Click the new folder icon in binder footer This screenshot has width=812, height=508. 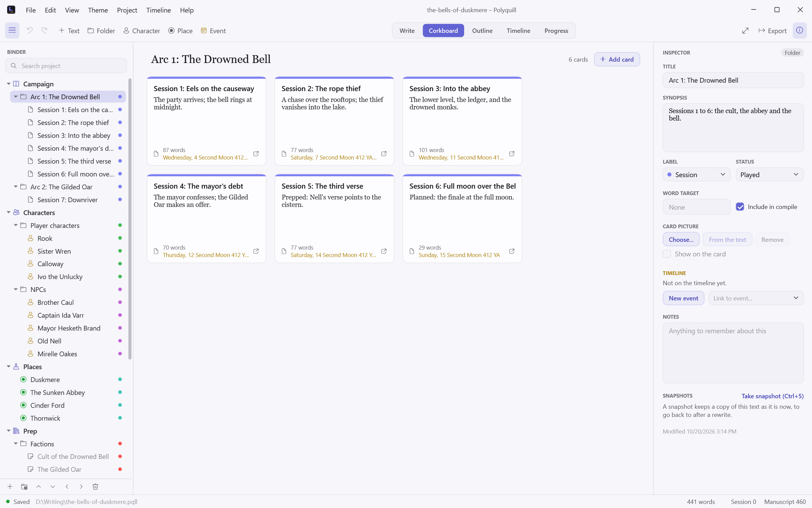(24, 487)
